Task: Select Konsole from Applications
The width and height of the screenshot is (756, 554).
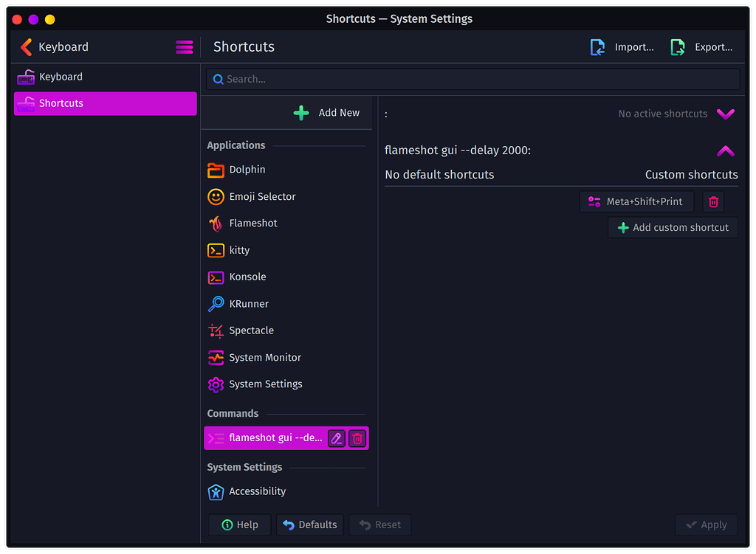Action: pyautogui.click(x=245, y=277)
